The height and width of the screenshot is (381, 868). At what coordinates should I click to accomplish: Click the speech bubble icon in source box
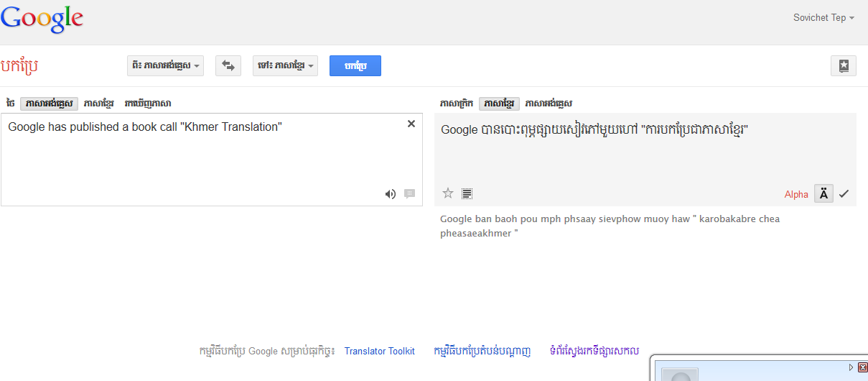pyautogui.click(x=410, y=193)
